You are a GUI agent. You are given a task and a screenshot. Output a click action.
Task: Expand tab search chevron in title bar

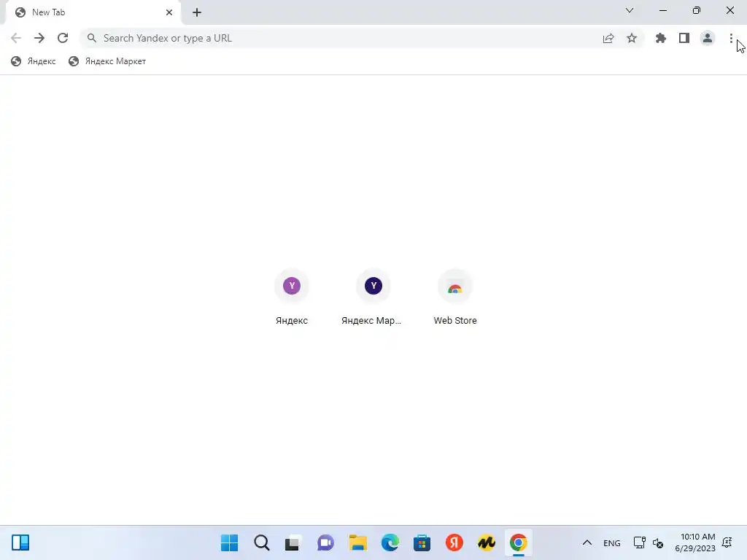pos(630,10)
